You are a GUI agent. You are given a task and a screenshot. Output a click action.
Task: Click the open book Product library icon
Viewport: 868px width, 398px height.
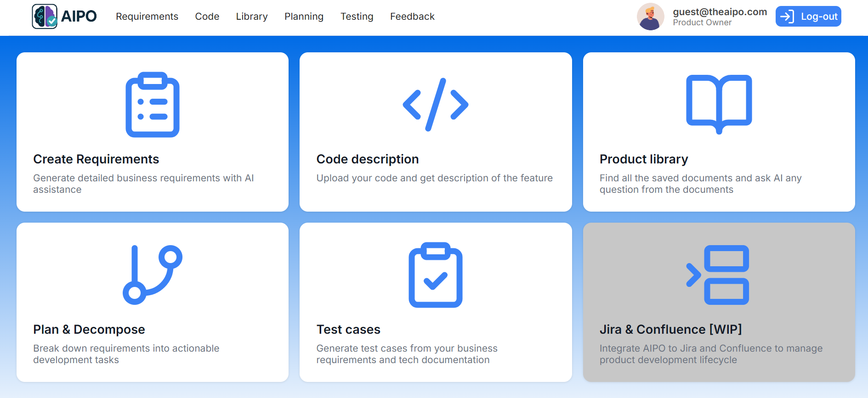[719, 104]
